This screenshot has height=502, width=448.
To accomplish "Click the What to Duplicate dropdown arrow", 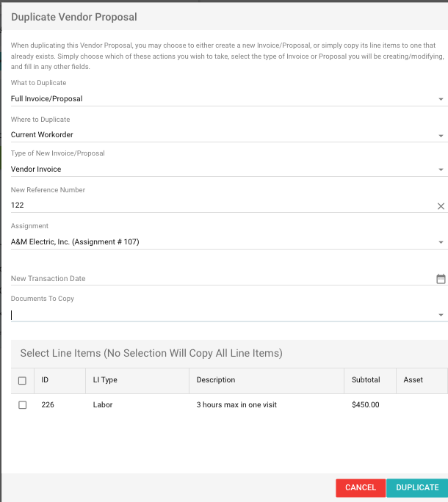I will 441,99.
